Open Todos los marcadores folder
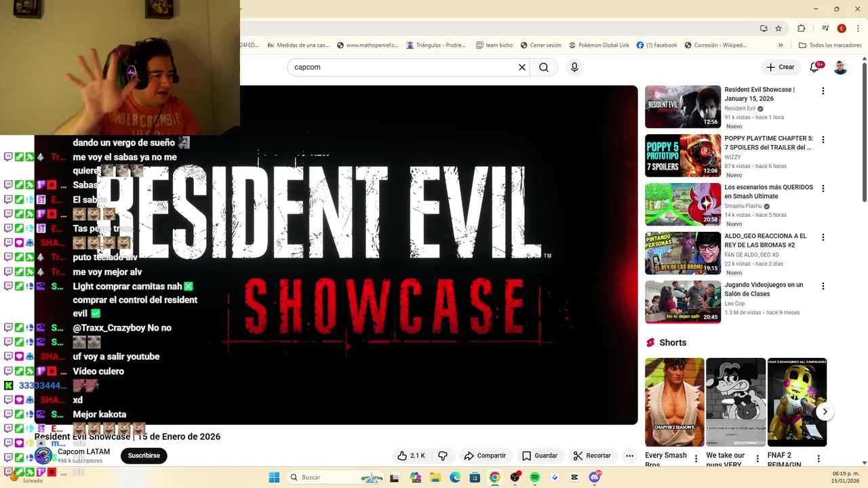 [x=830, y=45]
